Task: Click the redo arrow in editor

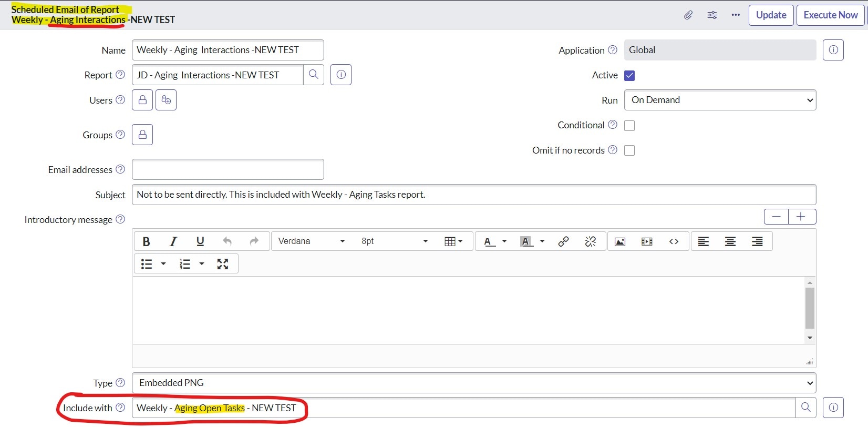Action: pyautogui.click(x=254, y=241)
